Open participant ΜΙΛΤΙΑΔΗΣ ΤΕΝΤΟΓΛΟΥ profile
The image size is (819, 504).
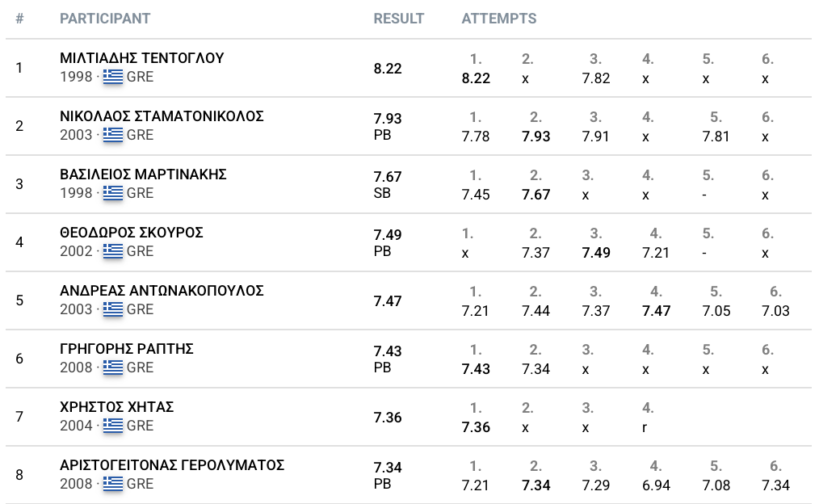tap(142, 58)
